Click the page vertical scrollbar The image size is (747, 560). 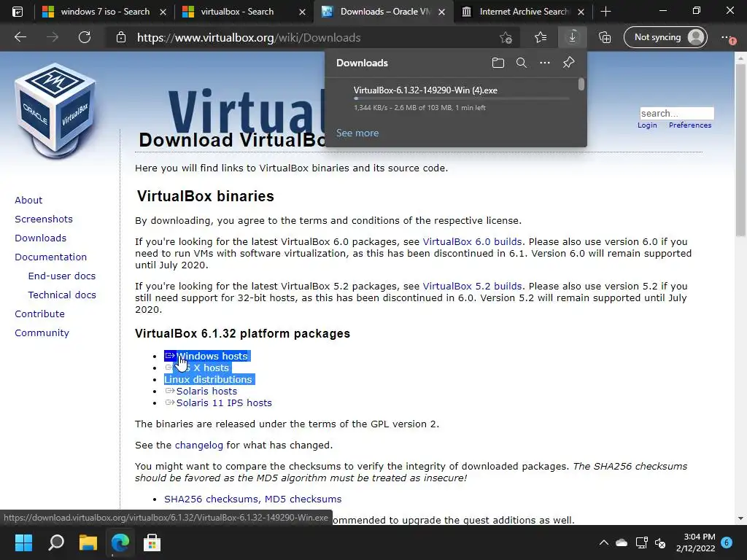pos(740,149)
